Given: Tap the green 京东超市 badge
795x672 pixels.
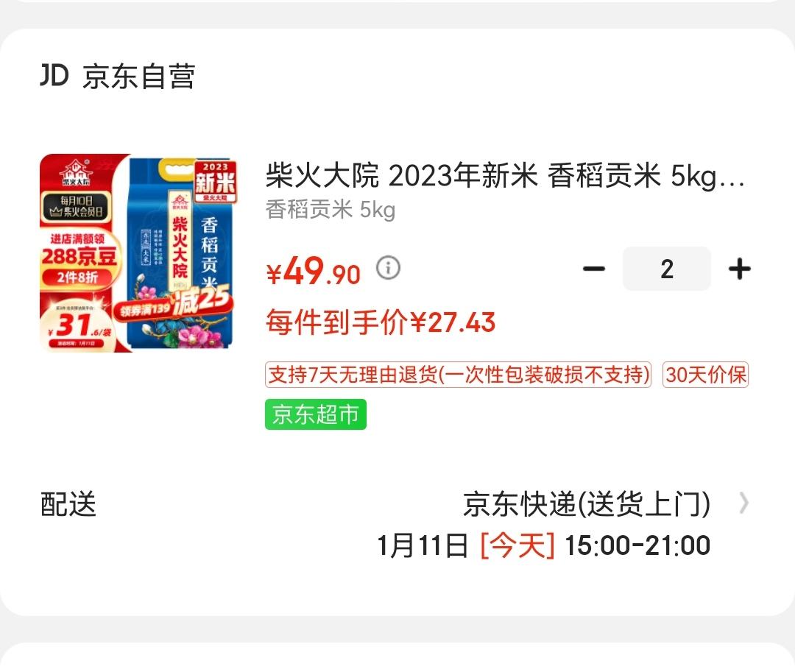Looking at the screenshot, I should [x=315, y=414].
